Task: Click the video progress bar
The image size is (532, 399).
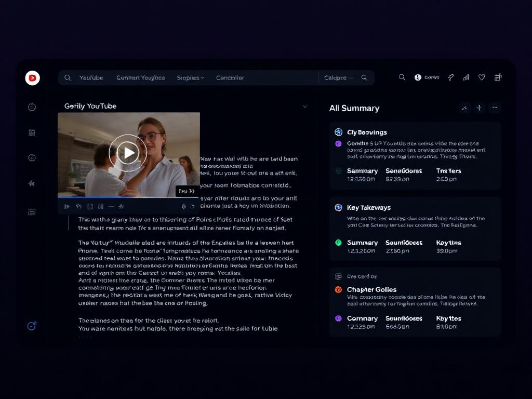Action: 129,197
